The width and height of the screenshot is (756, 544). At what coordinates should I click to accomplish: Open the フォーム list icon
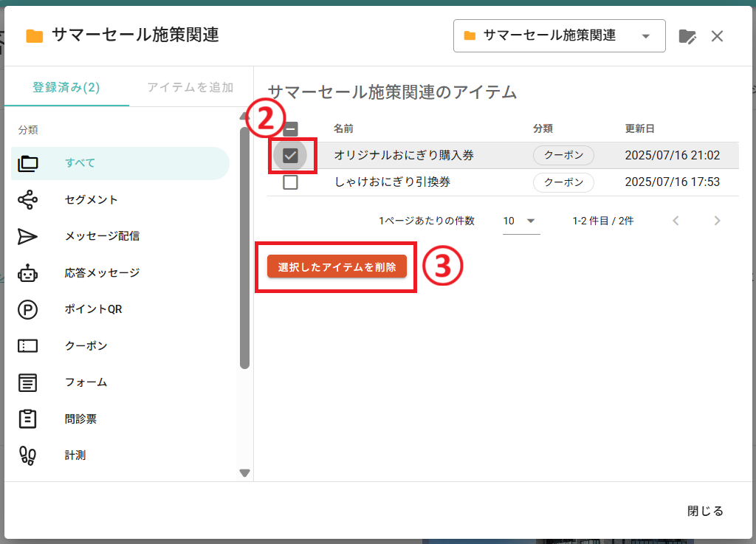[x=27, y=382]
